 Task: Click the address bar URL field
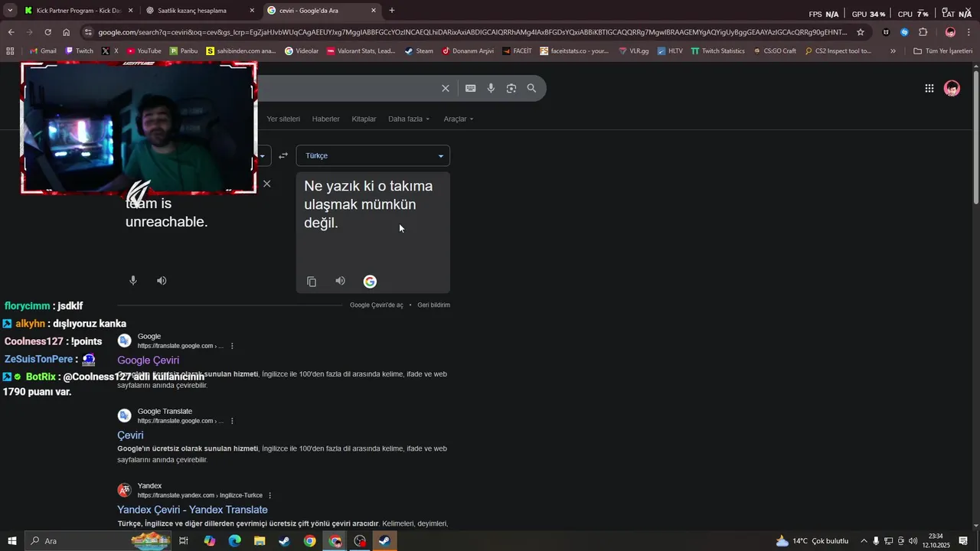point(472,32)
